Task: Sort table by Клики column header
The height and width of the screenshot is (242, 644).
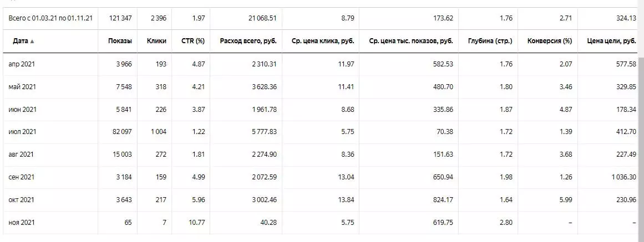Action: pos(156,41)
